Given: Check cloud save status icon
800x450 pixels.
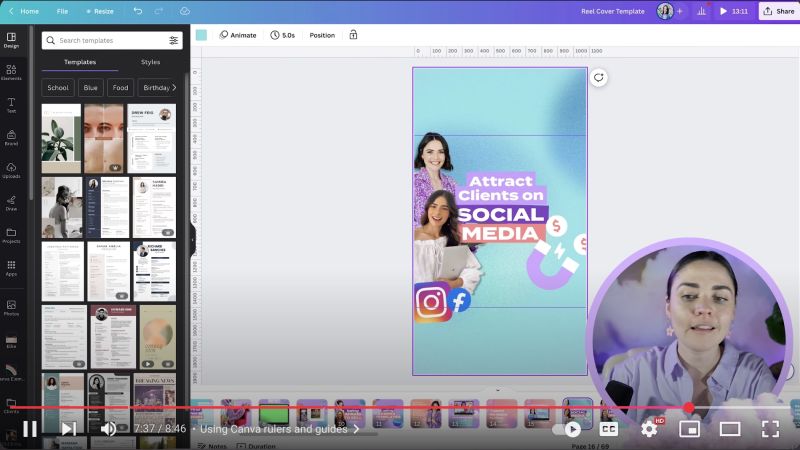Looking at the screenshot, I should coord(185,11).
